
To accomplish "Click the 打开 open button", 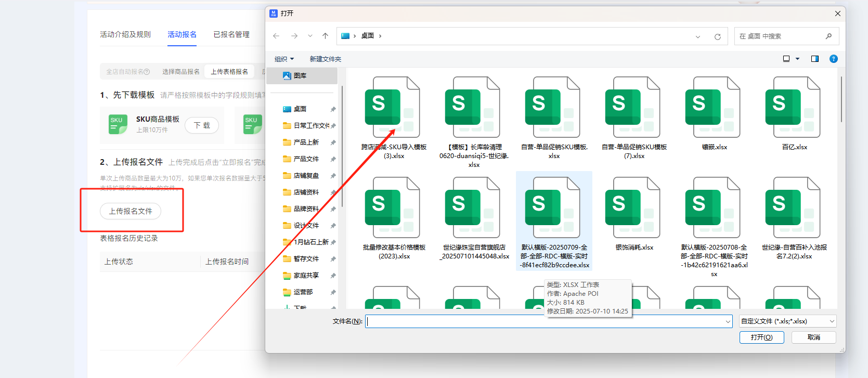I will point(761,337).
